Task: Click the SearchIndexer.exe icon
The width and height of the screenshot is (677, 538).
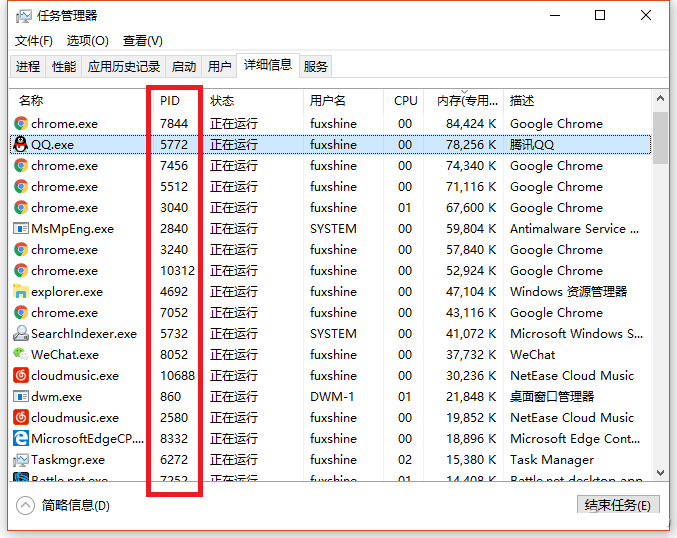Action: pos(21,333)
